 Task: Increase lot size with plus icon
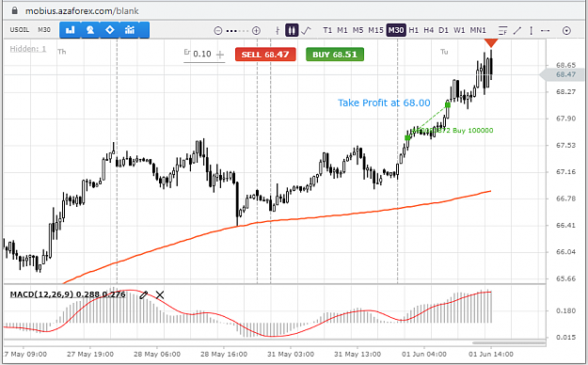coord(220,55)
